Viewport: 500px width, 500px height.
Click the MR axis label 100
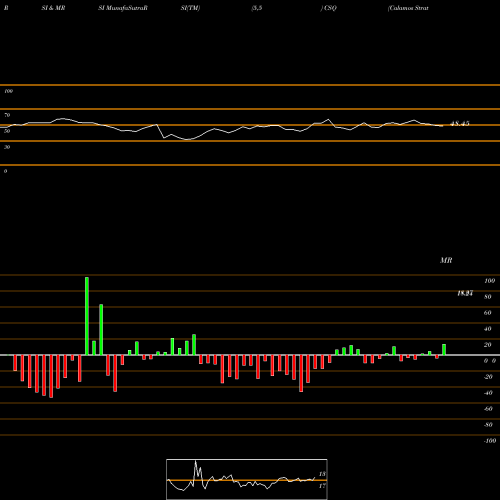[x=489, y=281]
